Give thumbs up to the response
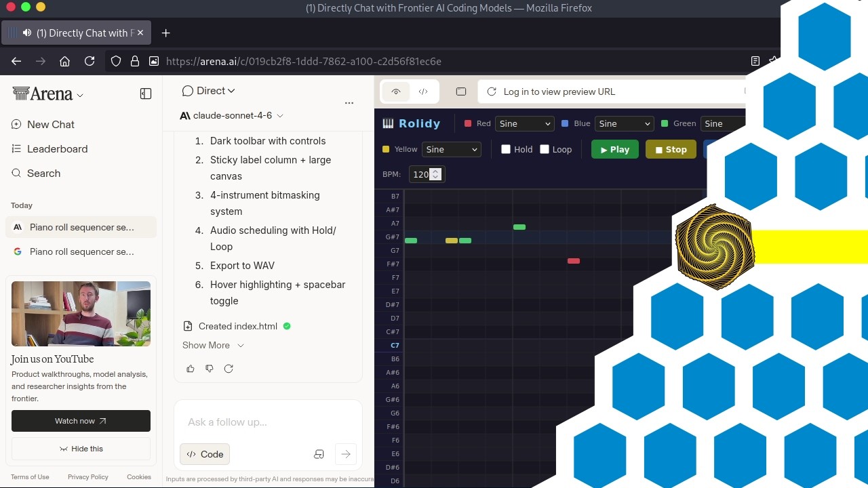This screenshot has height=488, width=868. pos(191,369)
